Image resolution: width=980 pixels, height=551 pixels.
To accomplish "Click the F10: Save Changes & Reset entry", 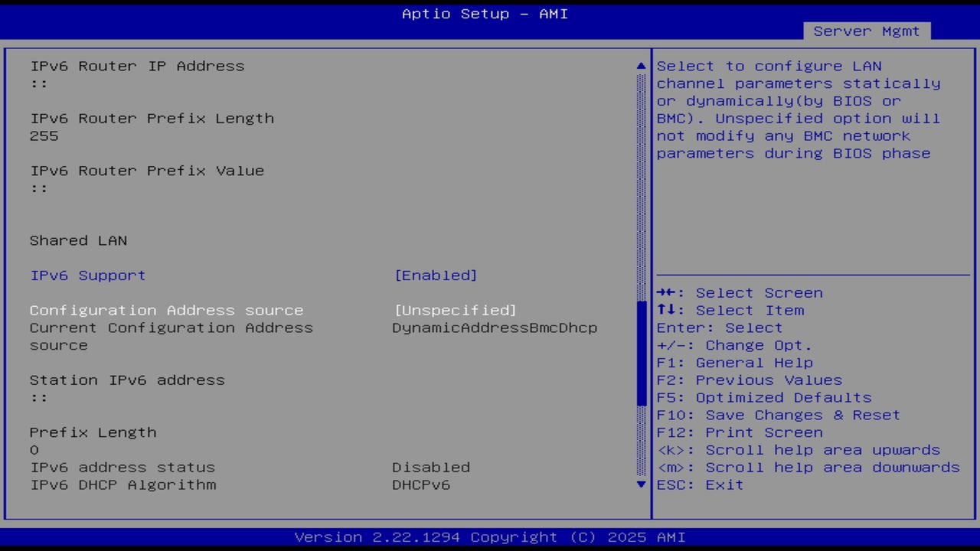I will pyautogui.click(x=778, y=415).
